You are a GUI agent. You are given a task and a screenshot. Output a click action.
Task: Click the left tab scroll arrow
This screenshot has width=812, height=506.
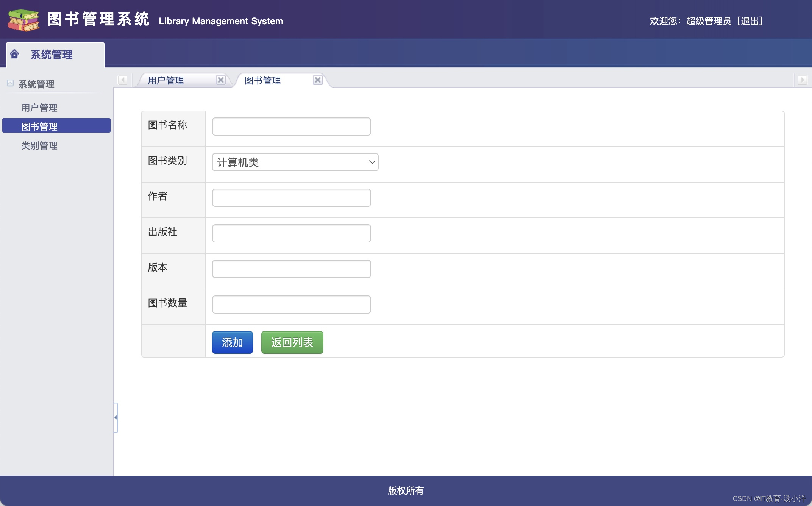(x=123, y=80)
